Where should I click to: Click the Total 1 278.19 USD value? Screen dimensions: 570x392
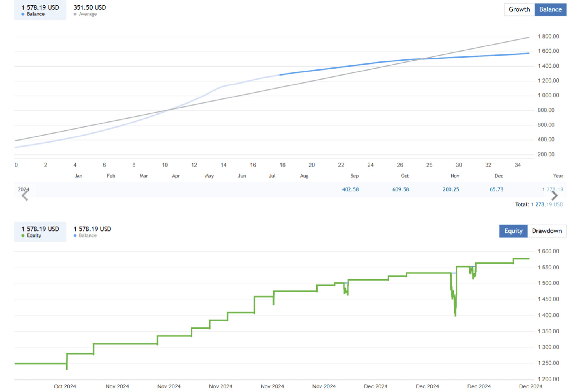click(547, 204)
